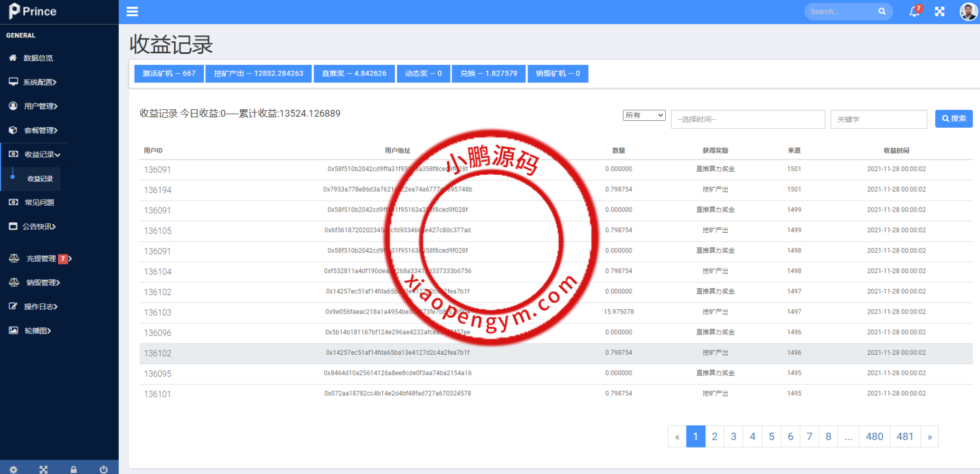Image resolution: width=980 pixels, height=474 pixels.
Task: Expand the 用户管理 sidebar menu
Action: 40,106
